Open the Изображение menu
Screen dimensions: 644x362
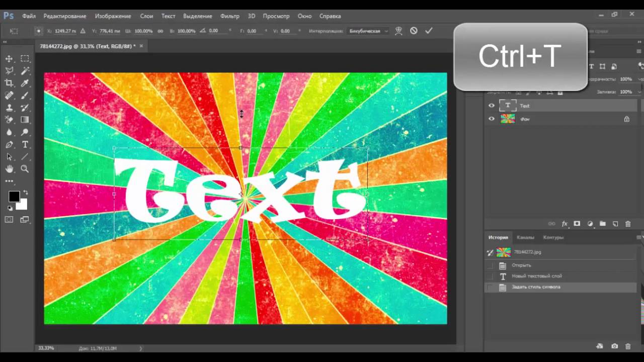click(113, 16)
